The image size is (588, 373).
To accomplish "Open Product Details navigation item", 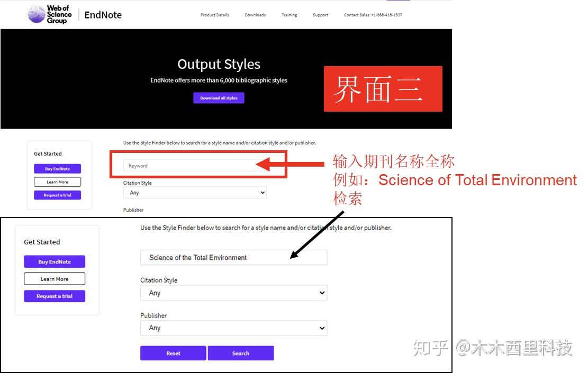I will point(214,15).
